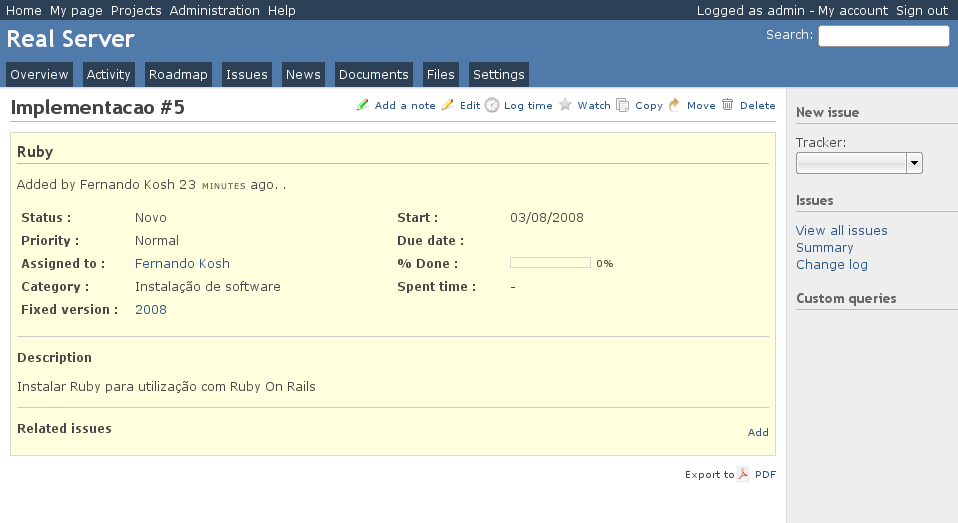The height and width of the screenshot is (523, 958).
Task: Click the Watch star icon
Action: pos(566,105)
